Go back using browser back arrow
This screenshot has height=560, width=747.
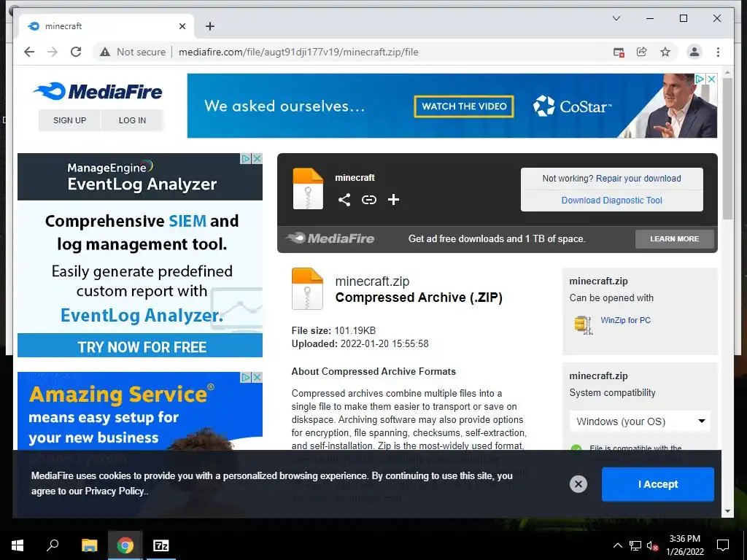29,52
